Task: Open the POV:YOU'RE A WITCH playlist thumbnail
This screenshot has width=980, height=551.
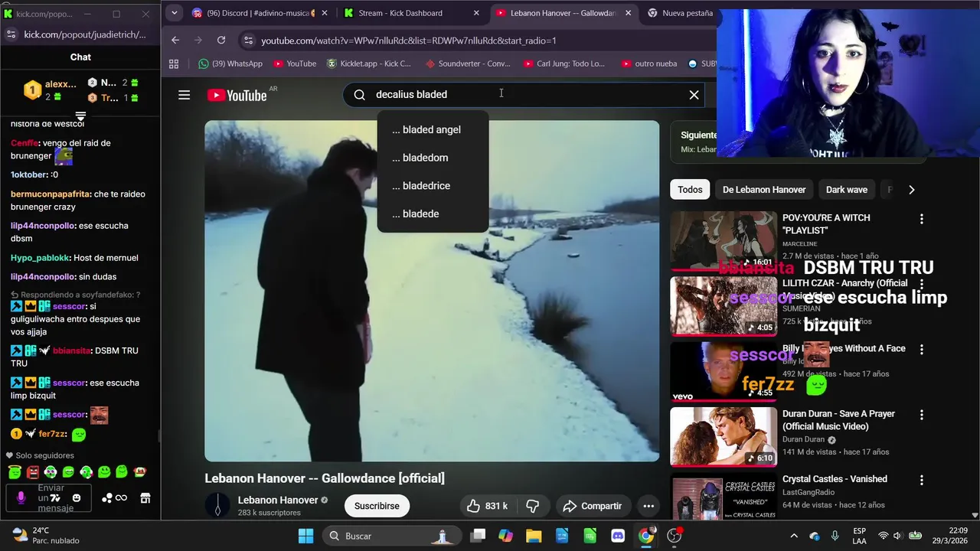Action: [x=724, y=240]
